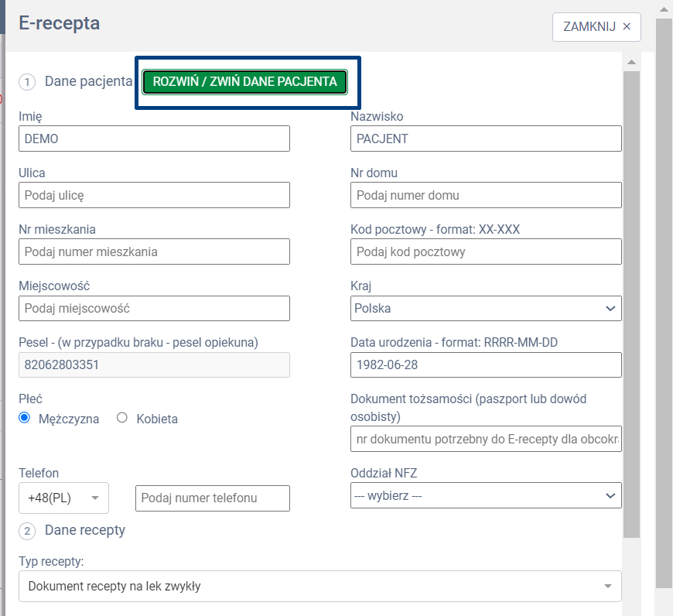Select the Mężczyzna radio button
This screenshot has width=673, height=616.
pyautogui.click(x=25, y=418)
